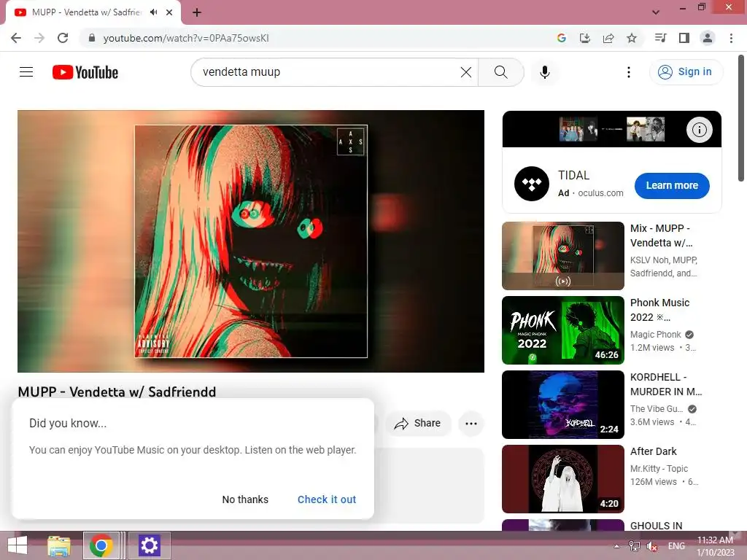Click ENG language indicator
The width and height of the screenshot is (747, 560).
click(676, 545)
